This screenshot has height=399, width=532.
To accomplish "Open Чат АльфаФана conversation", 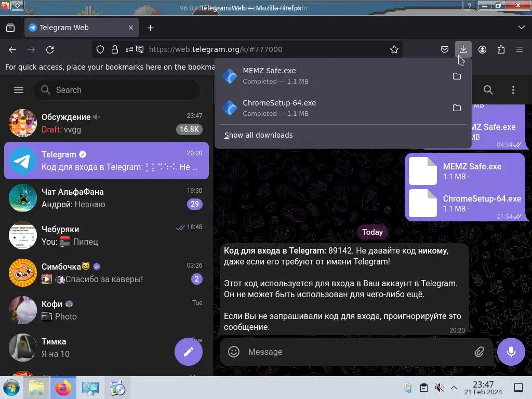I will point(106,198).
